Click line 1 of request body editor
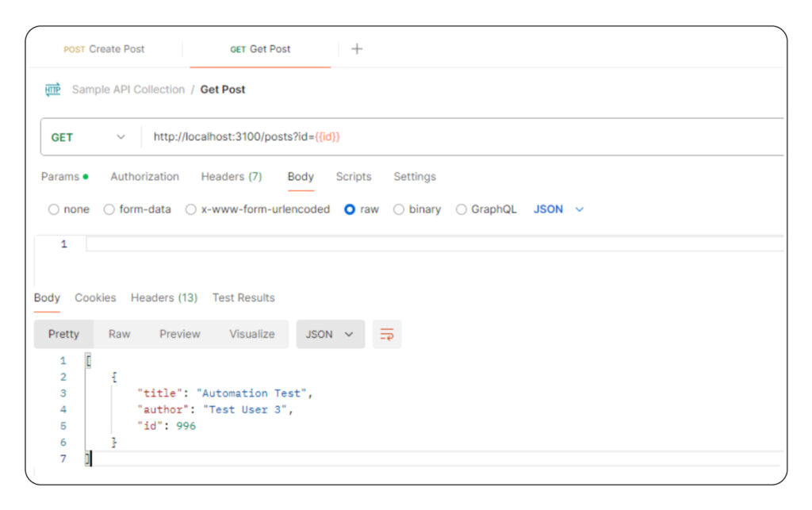The width and height of the screenshot is (812, 510). (x=435, y=244)
